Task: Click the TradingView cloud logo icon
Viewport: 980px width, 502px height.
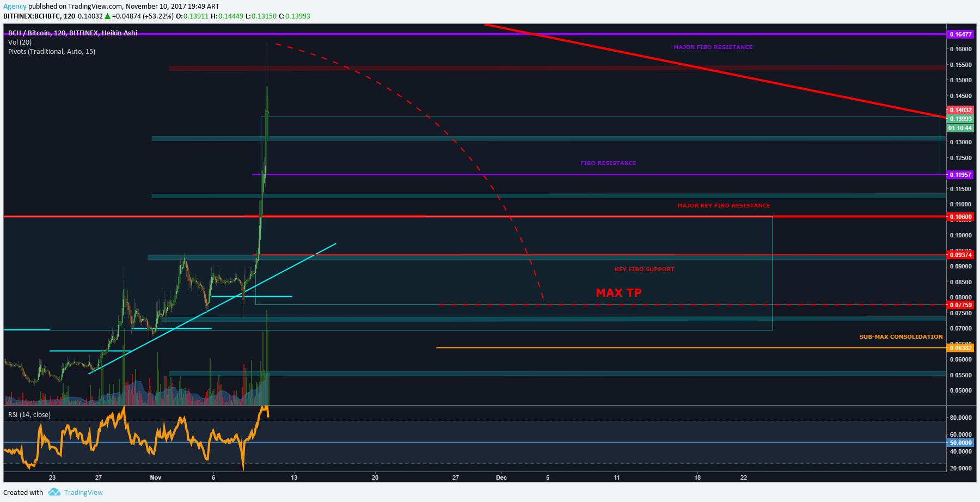Action: (x=54, y=492)
